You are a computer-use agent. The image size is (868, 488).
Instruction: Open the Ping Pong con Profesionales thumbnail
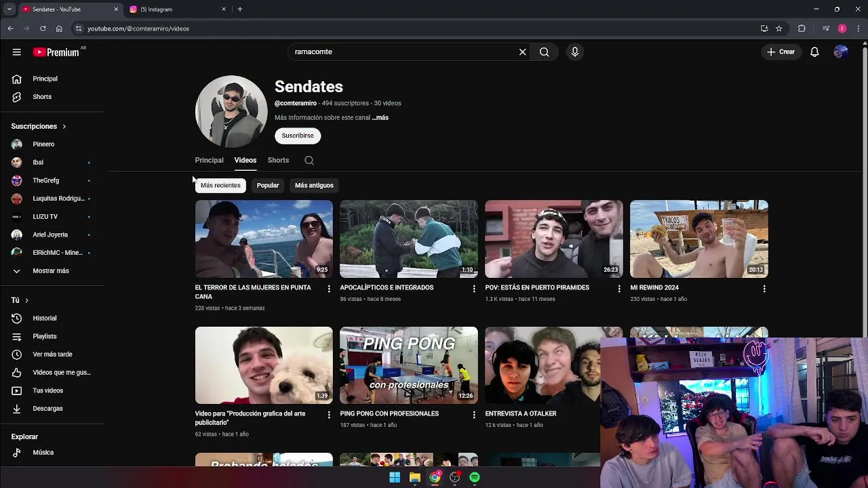409,365
